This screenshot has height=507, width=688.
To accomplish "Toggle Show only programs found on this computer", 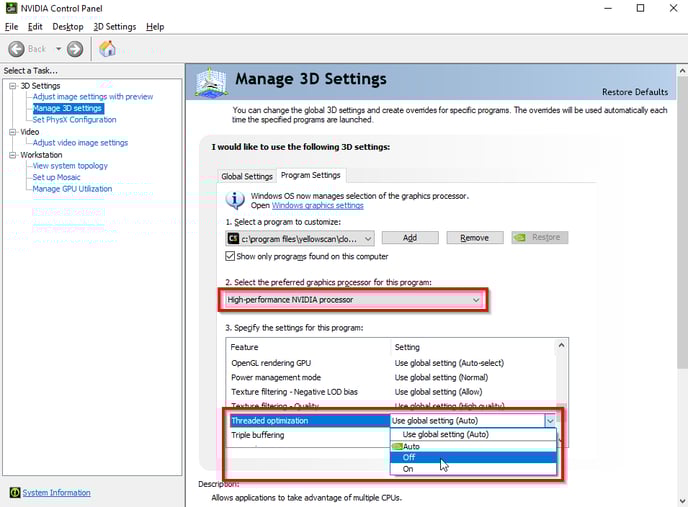I will pos(230,256).
